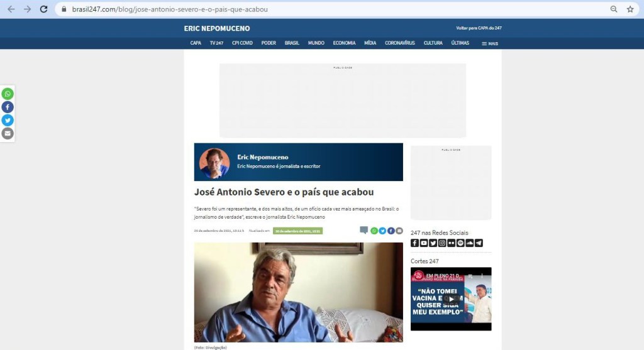
Task: Play the Cortes 247 video thumbnail
Action: pos(450,299)
